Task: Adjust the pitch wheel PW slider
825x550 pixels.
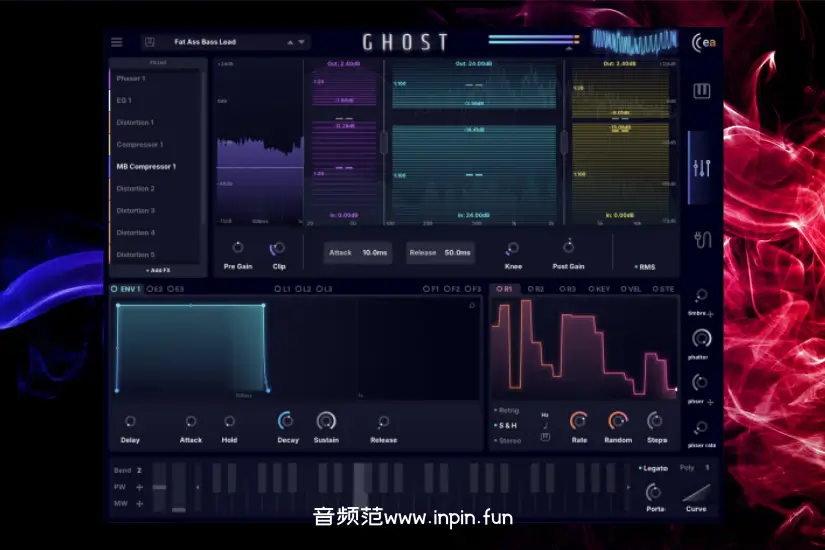Action: [x=159, y=487]
